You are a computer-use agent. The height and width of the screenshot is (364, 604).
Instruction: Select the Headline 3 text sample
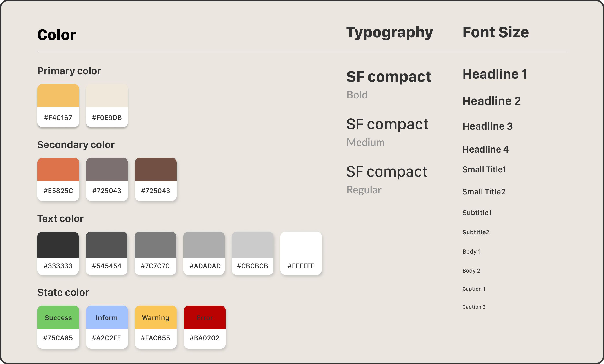[487, 126]
